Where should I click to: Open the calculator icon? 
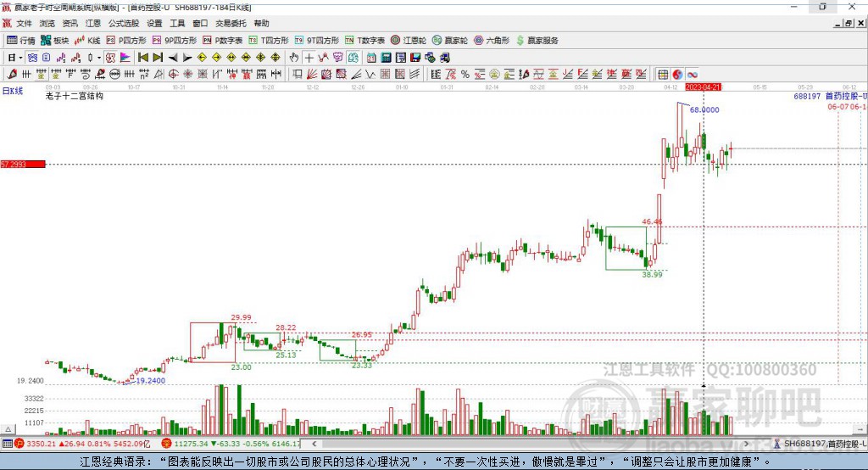click(386, 58)
